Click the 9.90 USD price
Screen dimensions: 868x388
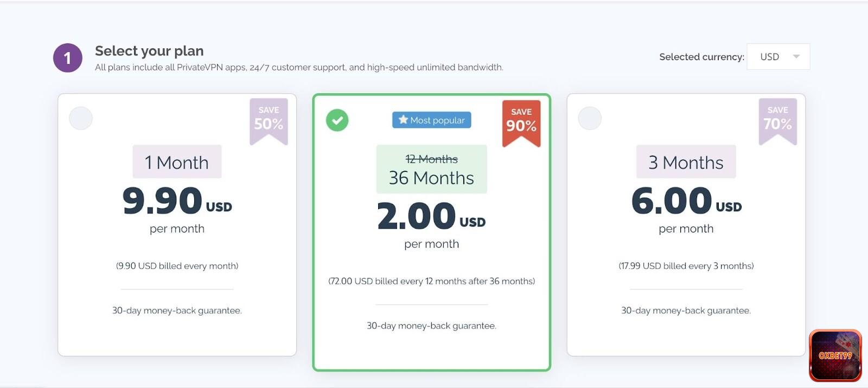click(x=177, y=201)
